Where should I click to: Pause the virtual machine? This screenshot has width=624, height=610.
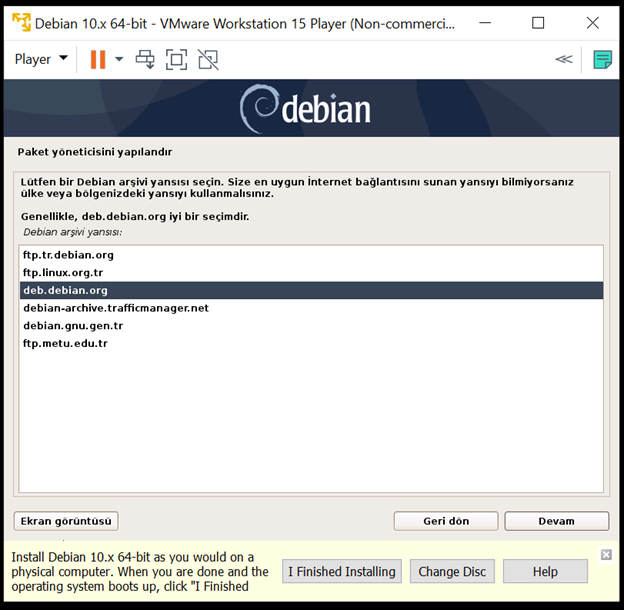point(98,59)
